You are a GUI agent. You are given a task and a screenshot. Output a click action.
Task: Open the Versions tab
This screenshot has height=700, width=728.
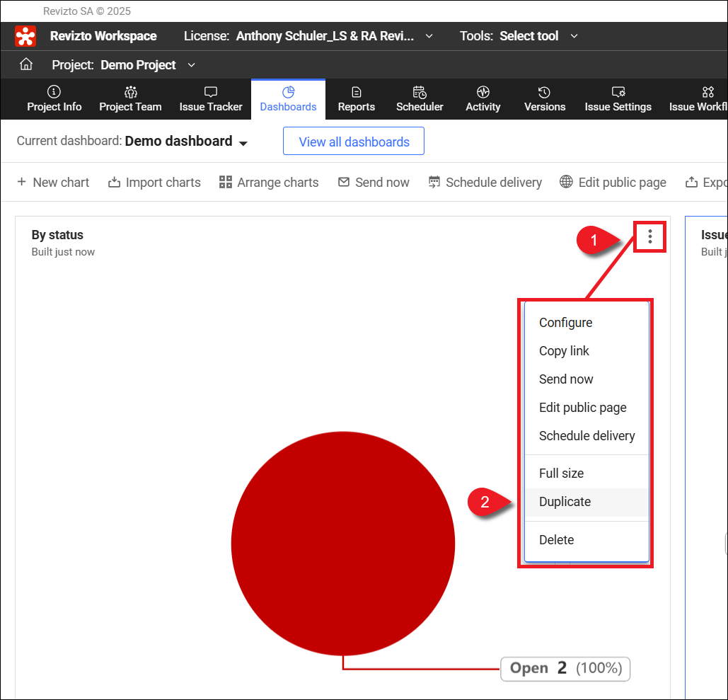(545, 99)
